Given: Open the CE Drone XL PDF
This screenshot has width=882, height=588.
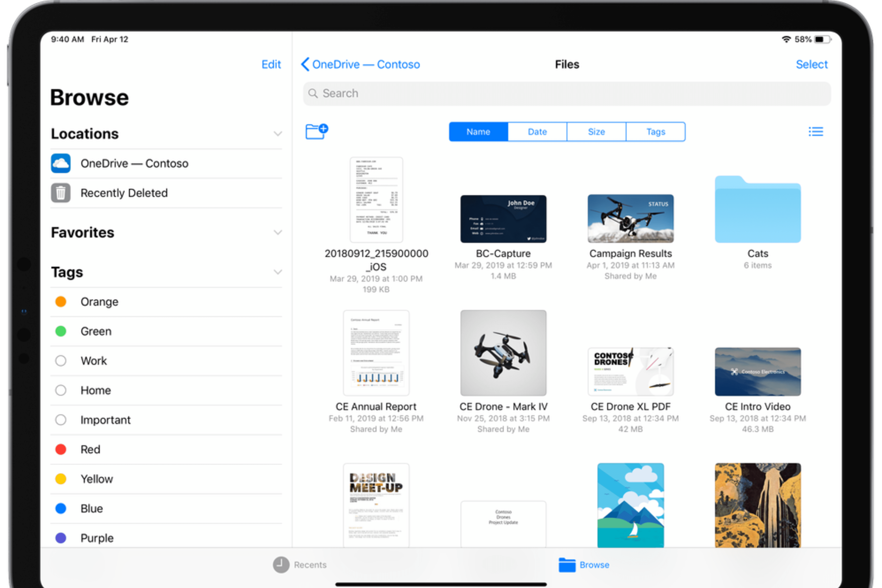Looking at the screenshot, I should point(630,372).
